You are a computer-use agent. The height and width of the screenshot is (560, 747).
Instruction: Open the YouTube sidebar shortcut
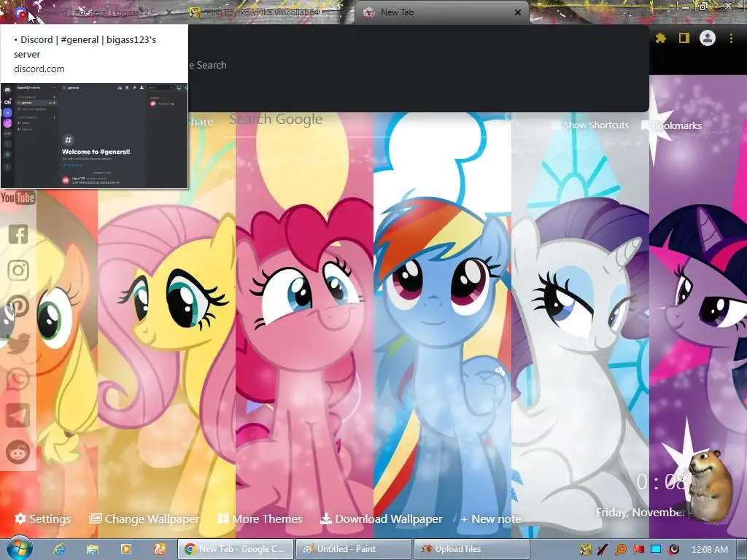[x=18, y=197]
